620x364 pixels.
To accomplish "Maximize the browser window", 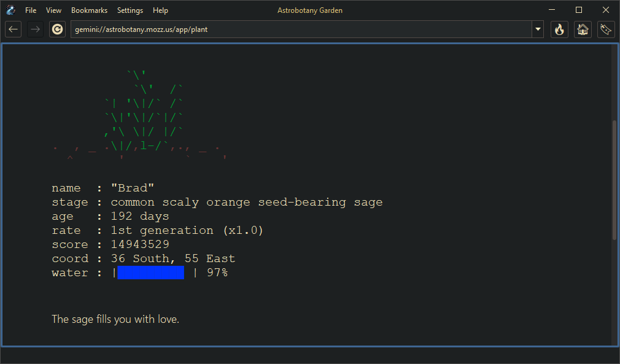I will coord(579,10).
